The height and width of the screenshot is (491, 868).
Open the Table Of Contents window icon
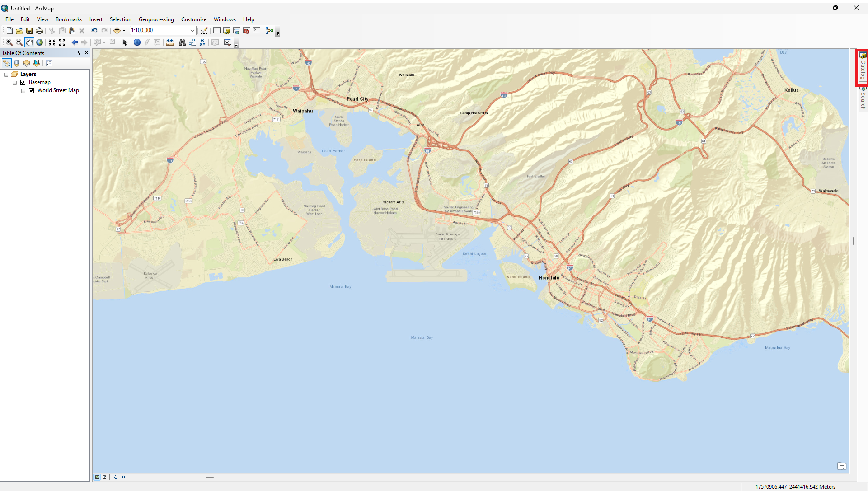click(x=217, y=31)
